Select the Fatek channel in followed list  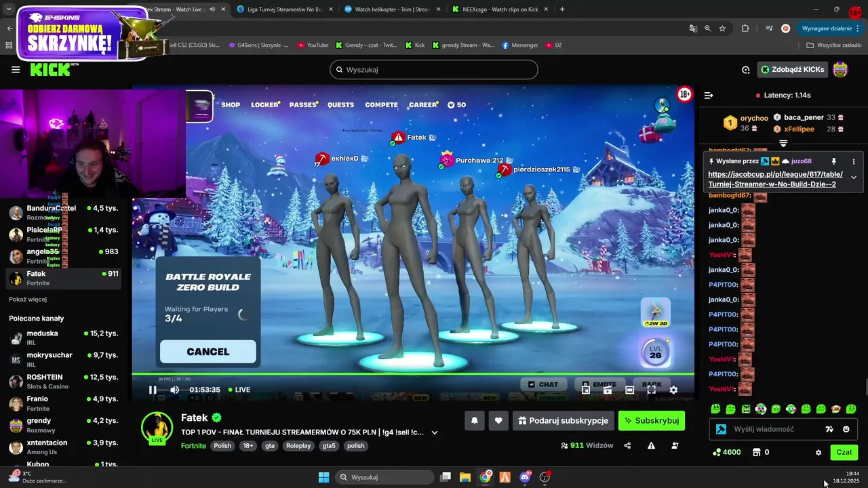64,278
